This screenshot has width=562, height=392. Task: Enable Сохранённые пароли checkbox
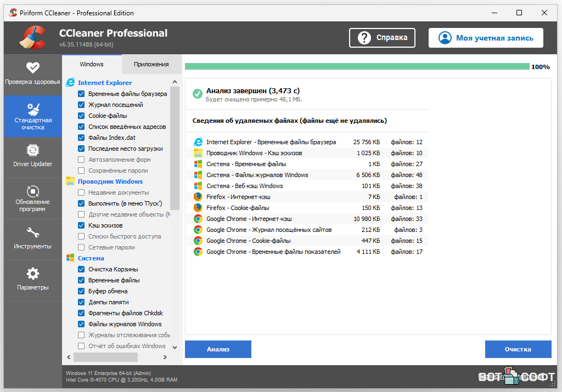[81, 171]
